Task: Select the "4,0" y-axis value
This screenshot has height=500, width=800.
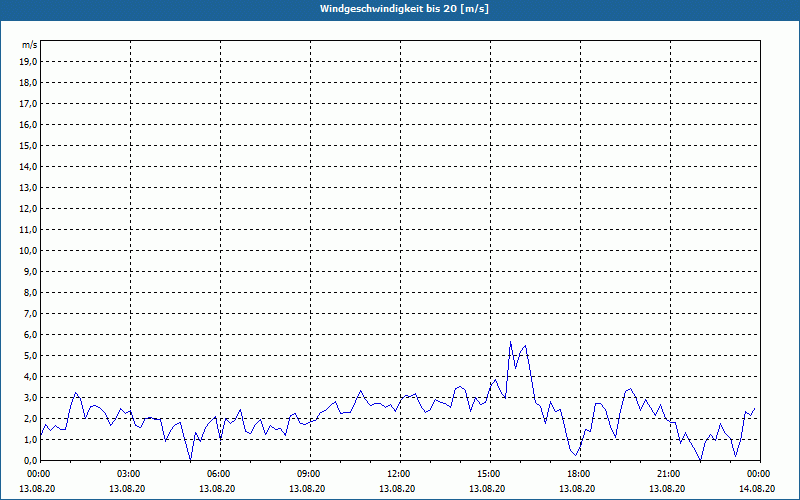Action: coord(30,377)
